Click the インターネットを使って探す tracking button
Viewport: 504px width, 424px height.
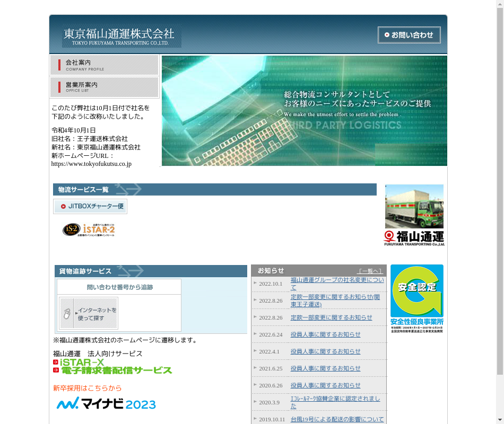point(89,314)
